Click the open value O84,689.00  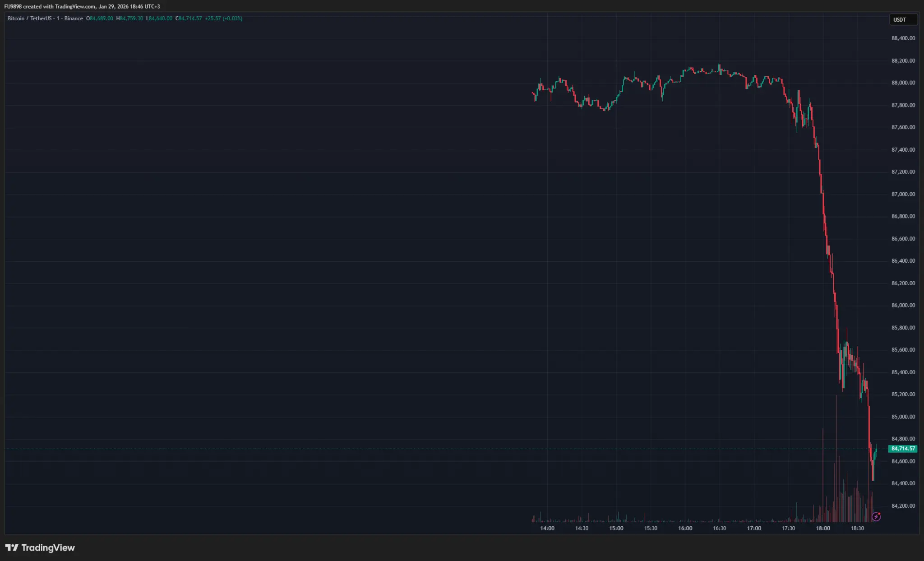[99, 19]
